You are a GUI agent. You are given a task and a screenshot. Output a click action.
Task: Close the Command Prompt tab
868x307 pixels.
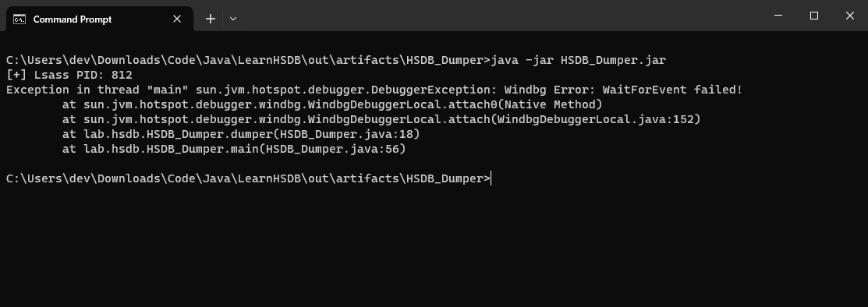[177, 19]
